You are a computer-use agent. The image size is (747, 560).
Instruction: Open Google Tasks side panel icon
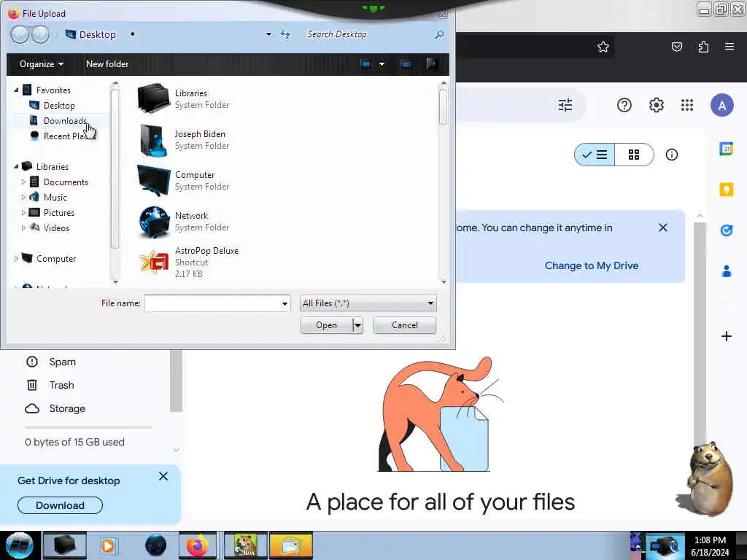(x=726, y=230)
